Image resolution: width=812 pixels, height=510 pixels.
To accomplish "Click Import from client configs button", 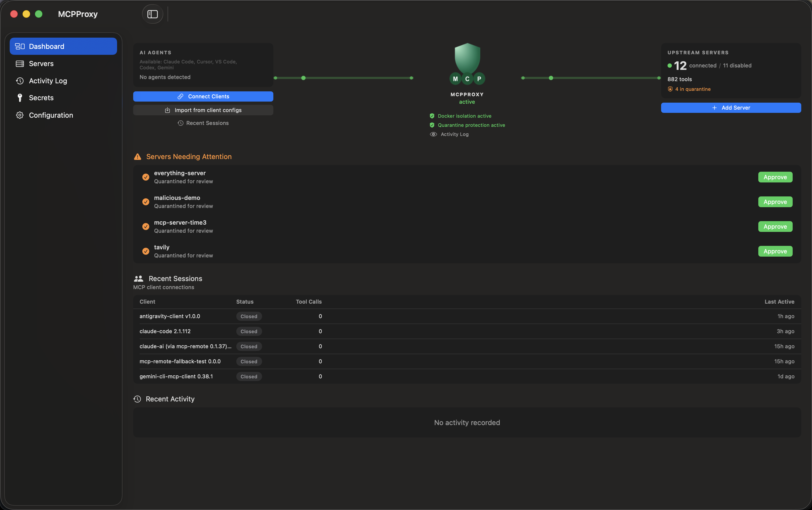I will point(203,110).
